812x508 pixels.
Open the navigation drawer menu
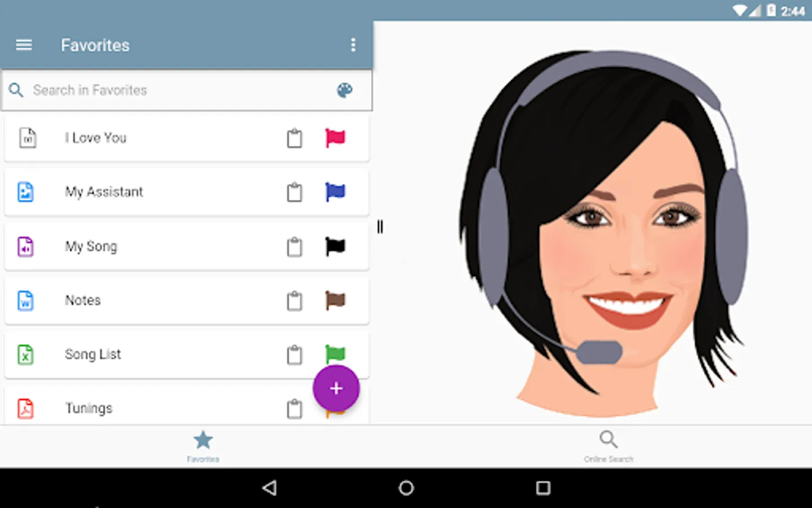point(23,45)
